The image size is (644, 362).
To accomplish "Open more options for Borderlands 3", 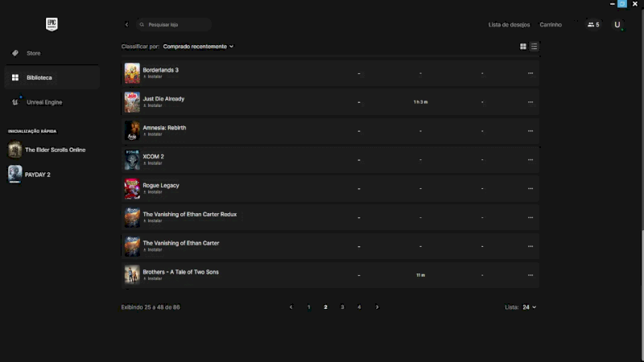I will [530, 73].
